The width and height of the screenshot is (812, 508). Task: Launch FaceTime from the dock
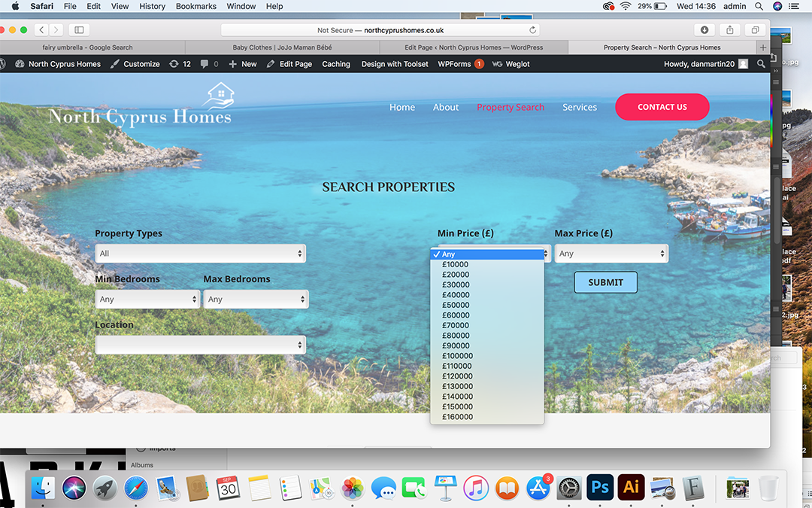[414, 488]
